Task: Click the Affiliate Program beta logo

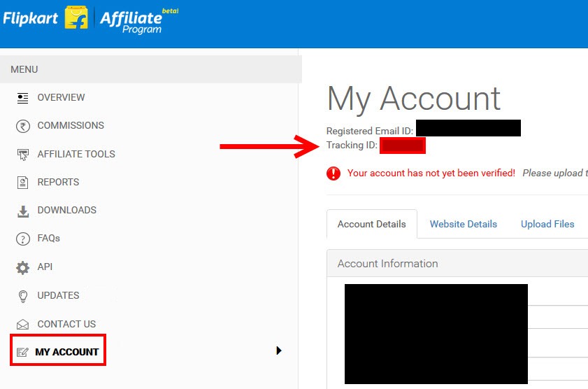Action: [139, 21]
